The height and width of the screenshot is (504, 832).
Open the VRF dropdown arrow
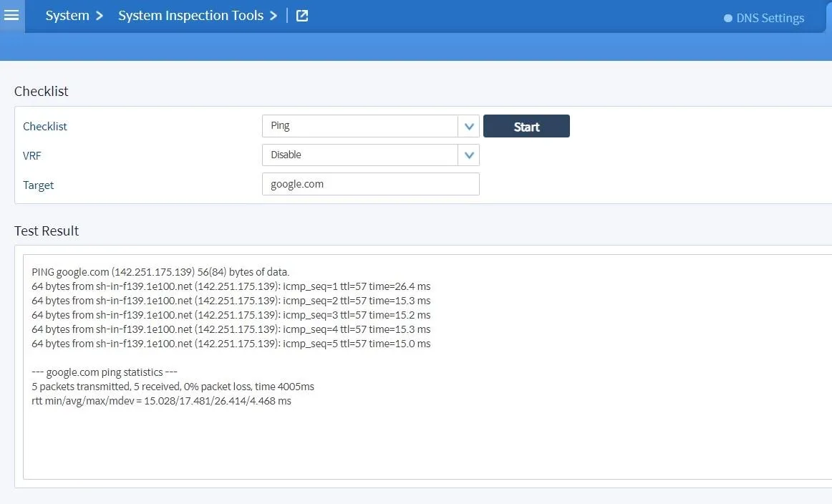click(x=469, y=155)
